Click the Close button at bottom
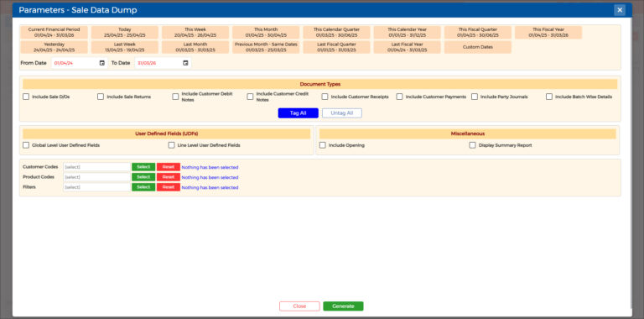 299,306
